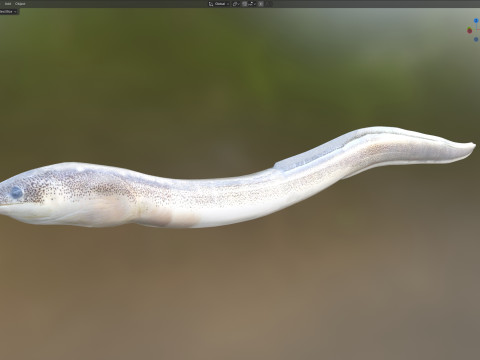Open the snapping options dropdown
Viewport: 480px width, 360px height.
tap(252, 4)
